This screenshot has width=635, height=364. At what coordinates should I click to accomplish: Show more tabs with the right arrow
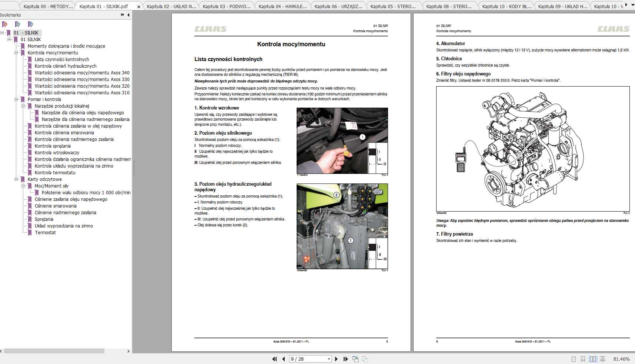(x=626, y=5)
